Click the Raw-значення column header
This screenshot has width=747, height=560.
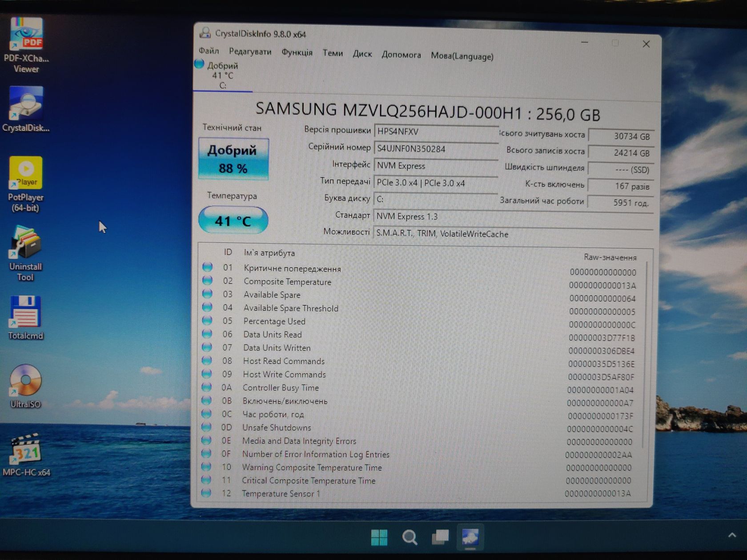(610, 257)
